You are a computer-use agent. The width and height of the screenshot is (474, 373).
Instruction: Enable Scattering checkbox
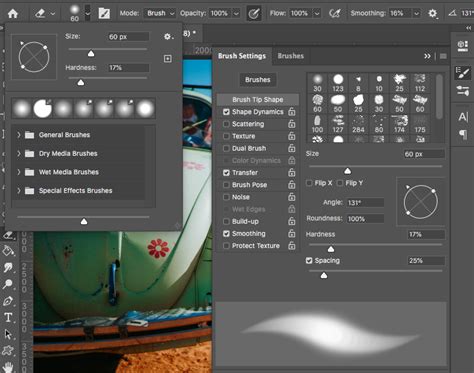point(226,124)
